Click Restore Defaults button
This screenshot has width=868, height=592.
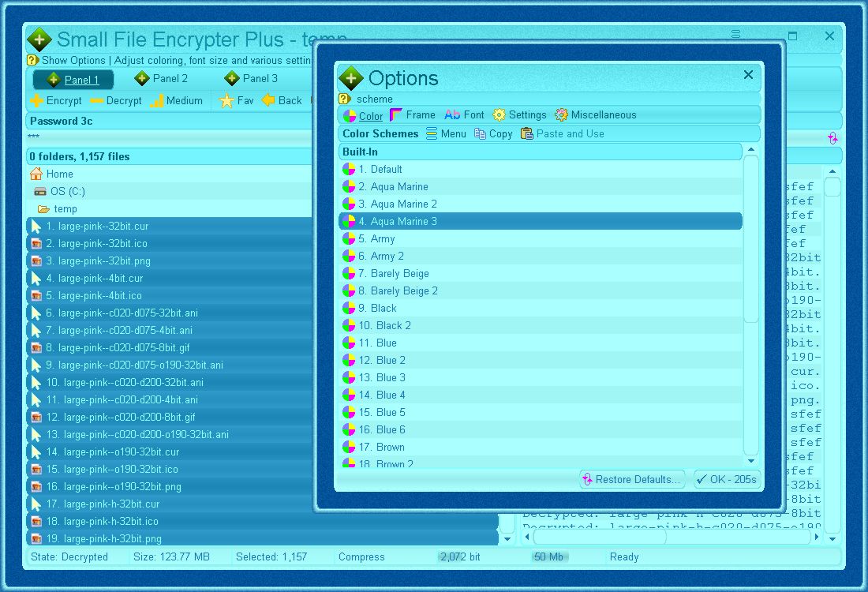click(632, 480)
